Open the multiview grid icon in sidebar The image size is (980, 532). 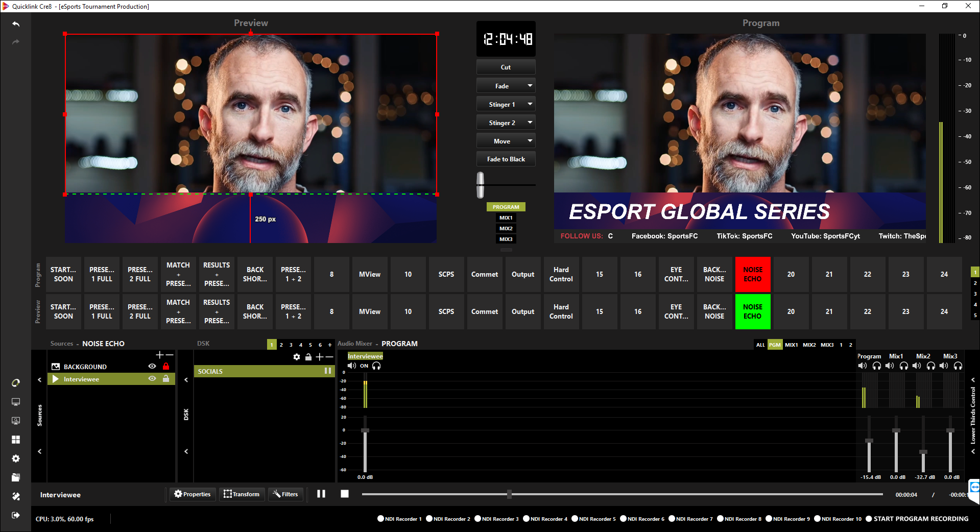(16, 440)
